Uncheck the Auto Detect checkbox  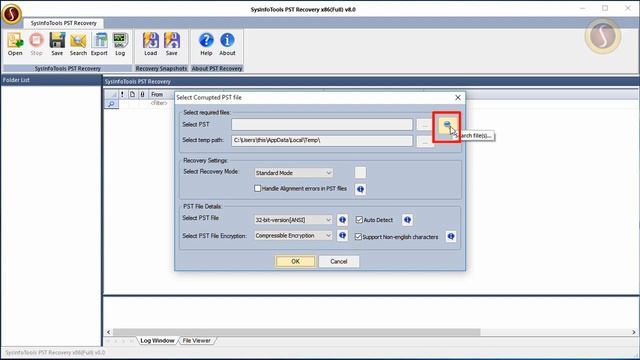point(359,220)
